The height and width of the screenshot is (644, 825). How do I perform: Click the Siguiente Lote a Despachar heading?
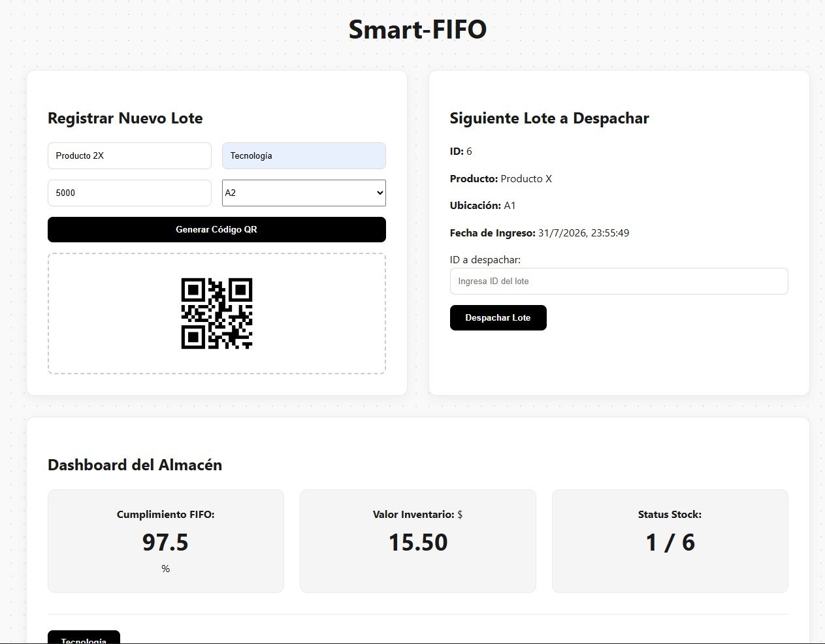click(x=549, y=118)
